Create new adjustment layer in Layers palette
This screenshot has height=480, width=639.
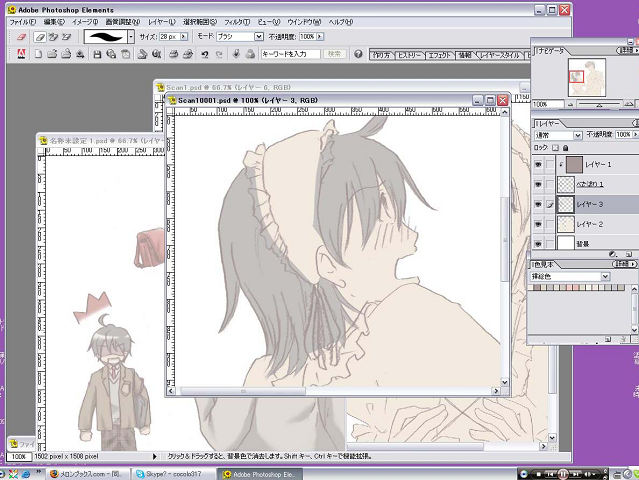(613, 254)
